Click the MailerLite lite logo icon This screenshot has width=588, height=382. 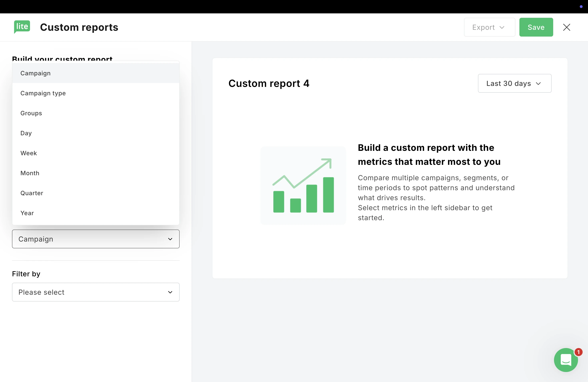point(22,27)
